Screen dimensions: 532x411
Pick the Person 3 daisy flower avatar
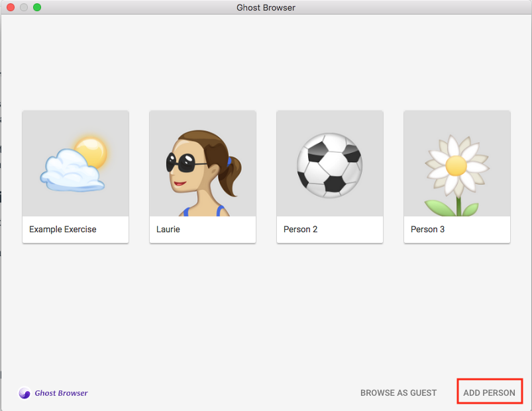(457, 163)
